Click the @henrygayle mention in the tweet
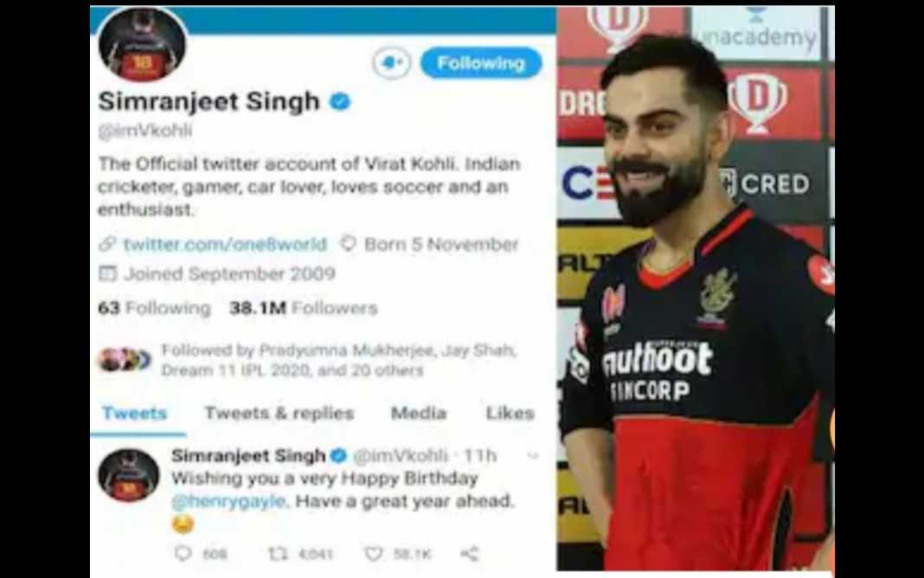924x578 pixels. pyautogui.click(x=228, y=501)
